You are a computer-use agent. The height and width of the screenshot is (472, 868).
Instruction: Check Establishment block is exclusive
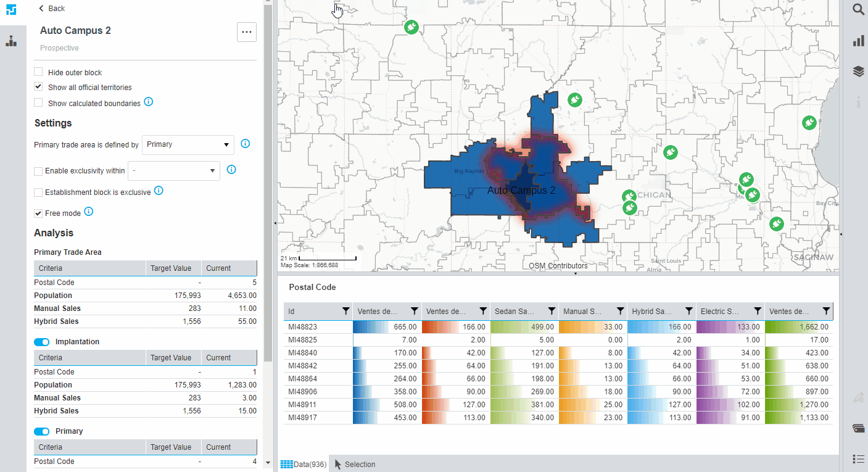[38, 193]
